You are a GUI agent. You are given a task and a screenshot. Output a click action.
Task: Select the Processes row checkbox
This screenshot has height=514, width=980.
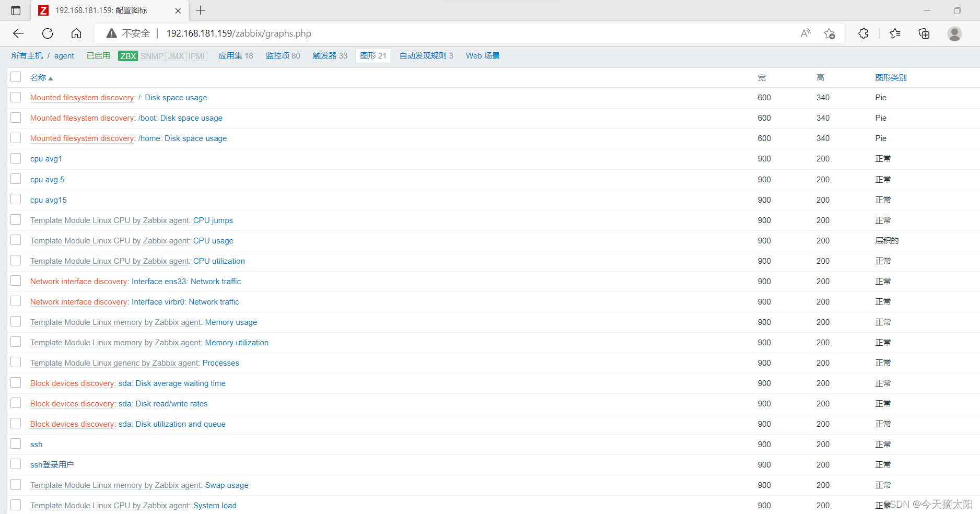pyautogui.click(x=16, y=362)
